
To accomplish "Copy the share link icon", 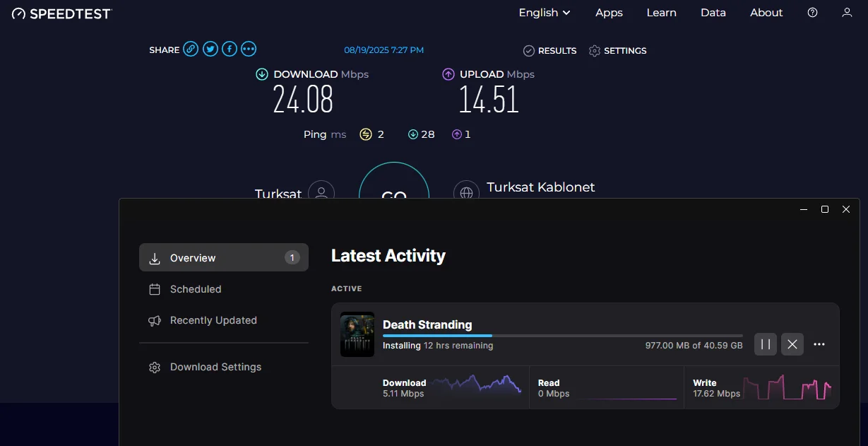I will click(191, 49).
